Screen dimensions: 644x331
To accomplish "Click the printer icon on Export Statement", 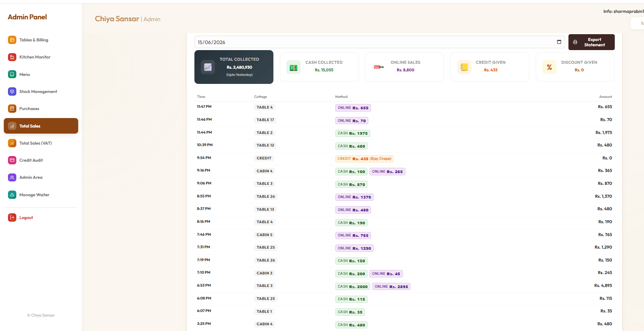I will tap(575, 42).
